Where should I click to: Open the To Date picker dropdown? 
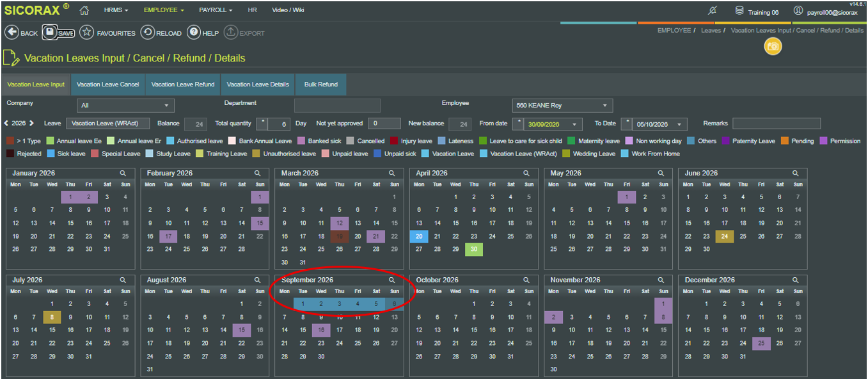(680, 124)
